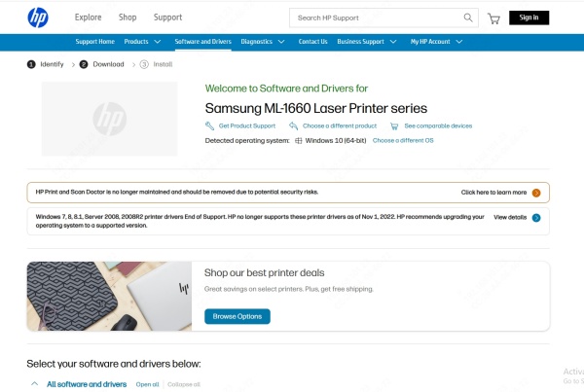This screenshot has width=584, height=392.
Task: Click the Identify step label
Action: pyautogui.click(x=53, y=64)
